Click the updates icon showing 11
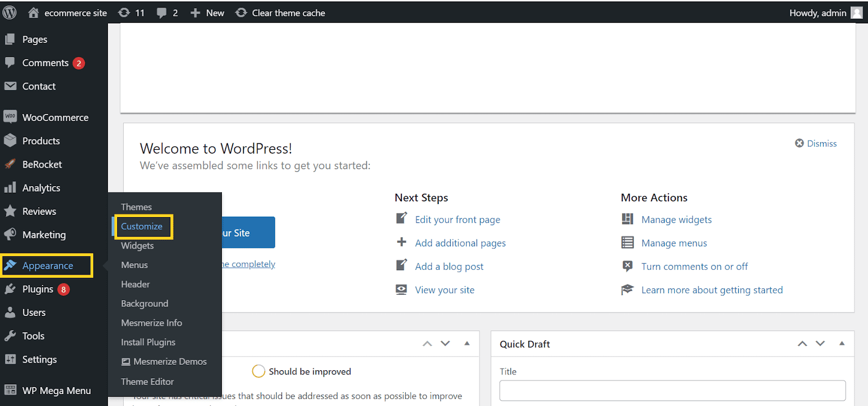 click(131, 12)
